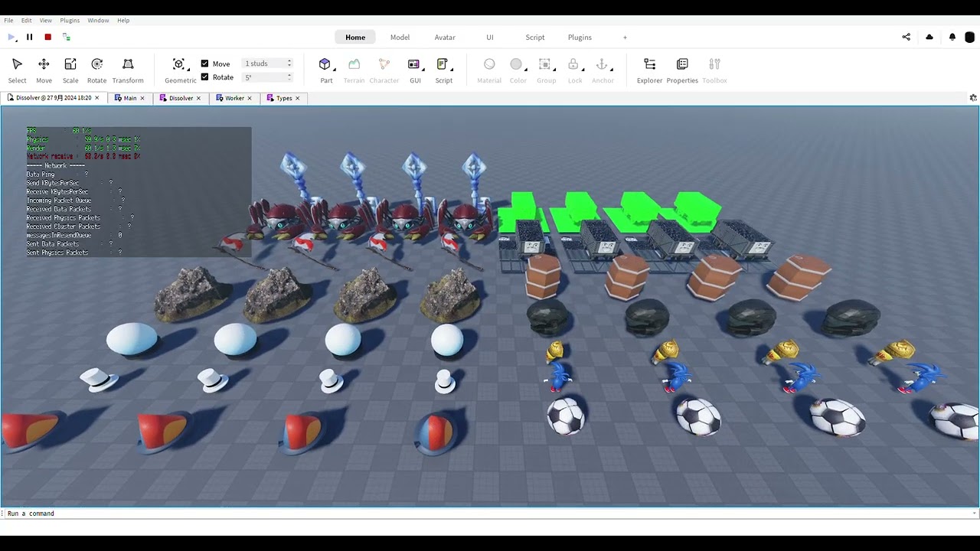Expand the GUI dropdown arrow
Image resolution: width=980 pixels, height=551 pixels.
coord(423,70)
